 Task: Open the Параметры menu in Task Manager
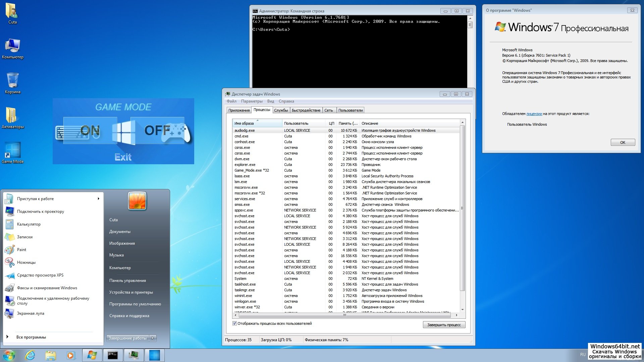(252, 101)
